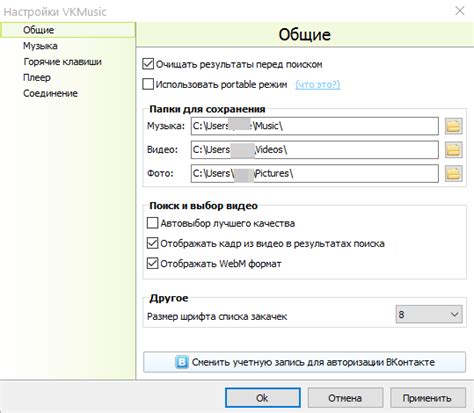Click the Фото folder path field
This screenshot has width=474, height=413.
(x=315, y=173)
